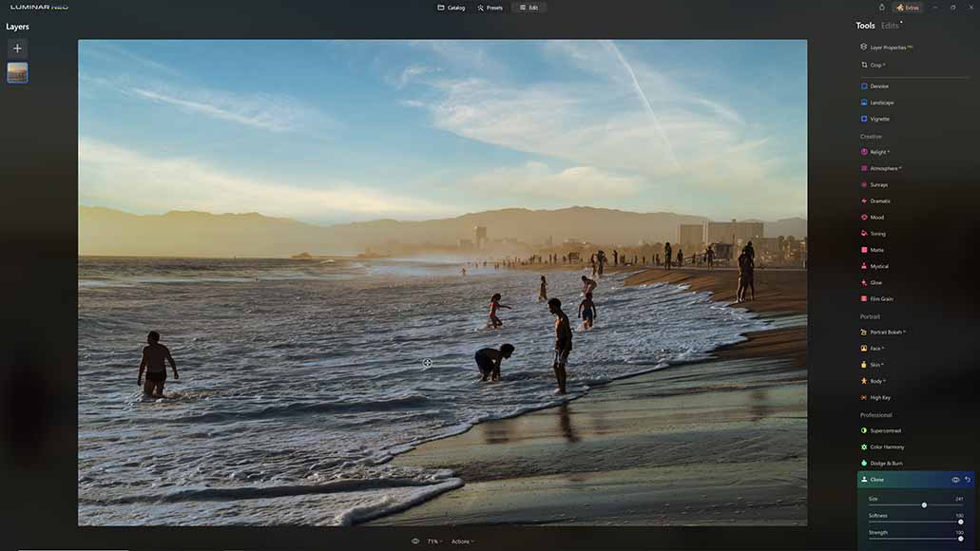Switch to the Edit tab
980x551 pixels.
point(528,8)
